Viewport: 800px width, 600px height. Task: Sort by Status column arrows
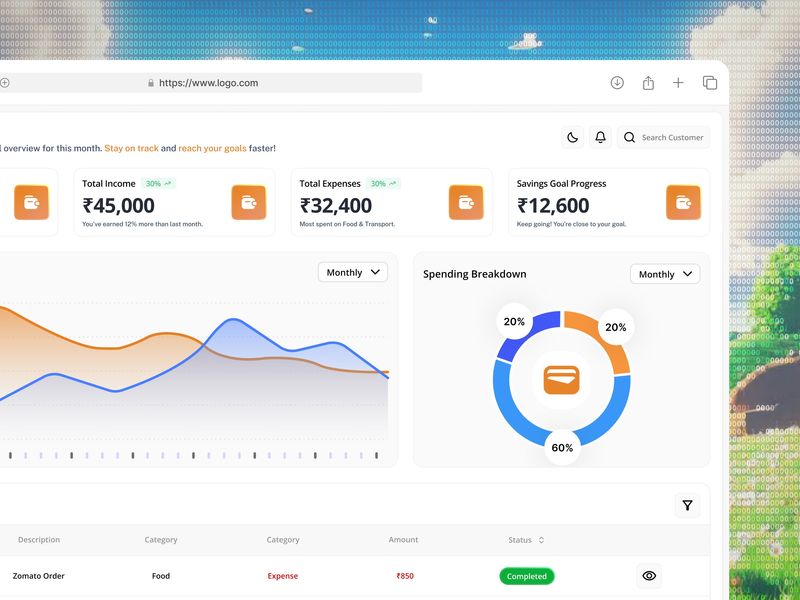(x=541, y=540)
